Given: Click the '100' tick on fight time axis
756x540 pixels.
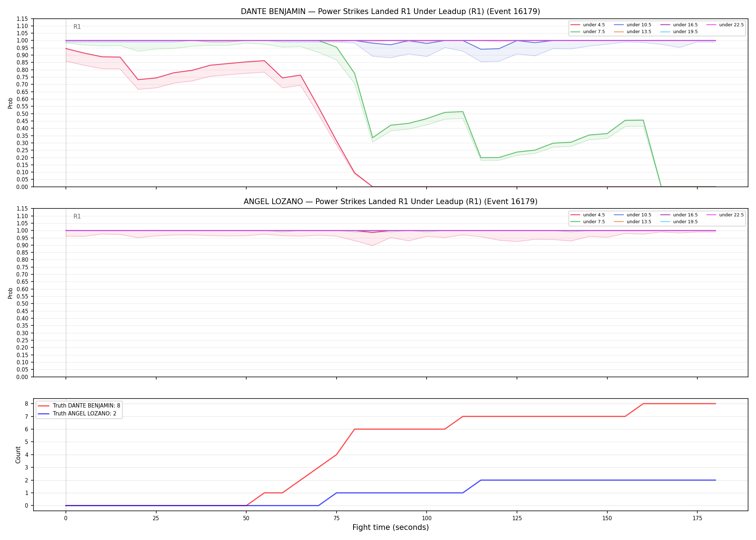Looking at the screenshot, I should pos(426,518).
